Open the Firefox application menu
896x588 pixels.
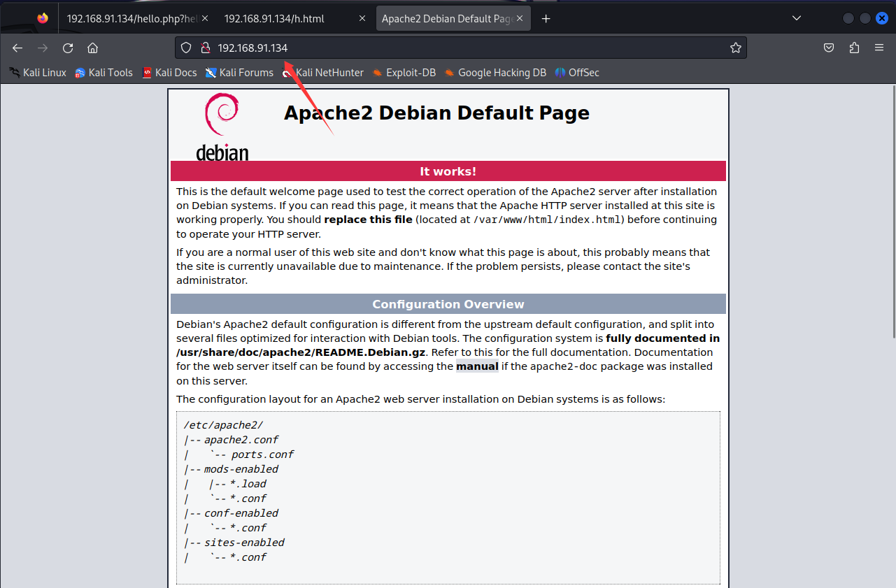[879, 48]
